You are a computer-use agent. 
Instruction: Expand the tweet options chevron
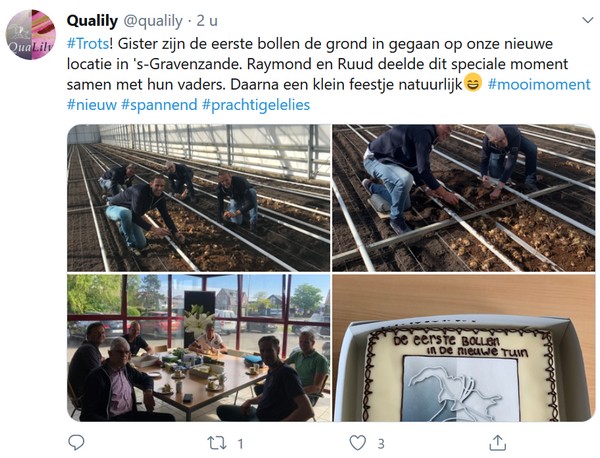coord(587,20)
